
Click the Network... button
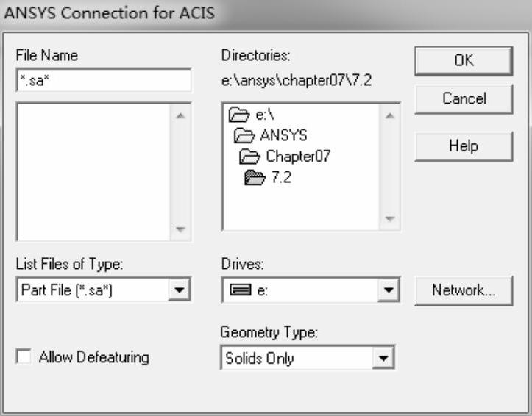(464, 290)
